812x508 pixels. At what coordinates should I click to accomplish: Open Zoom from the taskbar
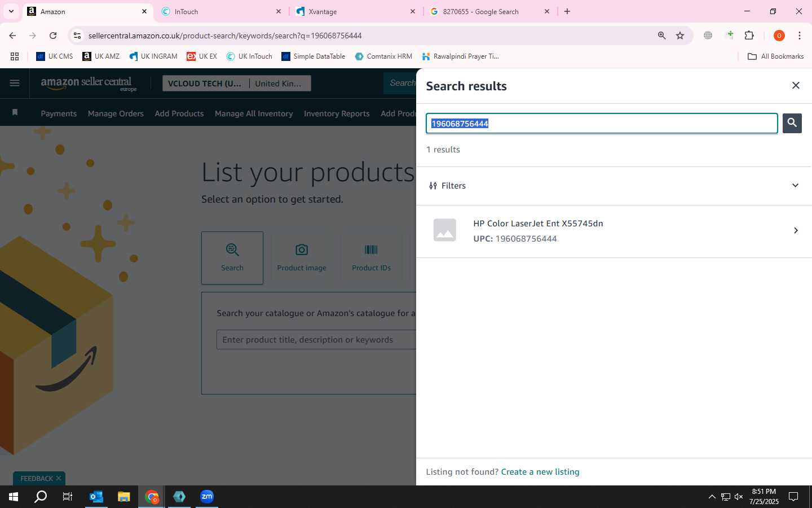(x=207, y=497)
